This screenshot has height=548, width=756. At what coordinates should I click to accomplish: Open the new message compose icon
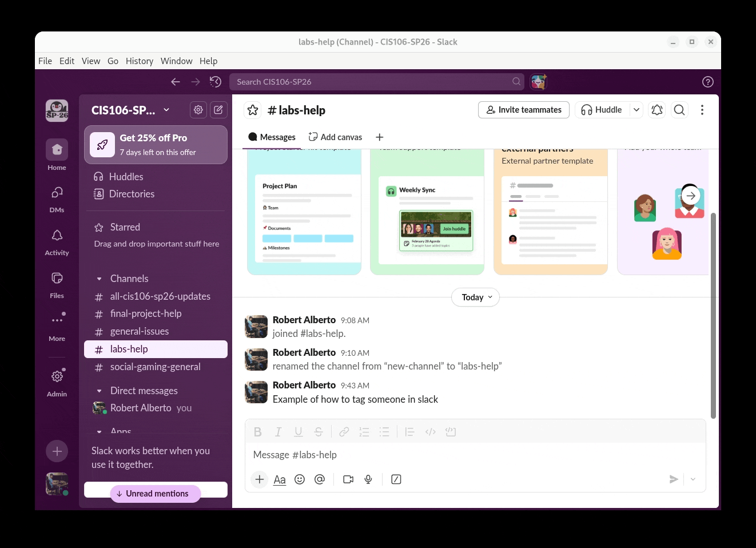click(x=218, y=110)
